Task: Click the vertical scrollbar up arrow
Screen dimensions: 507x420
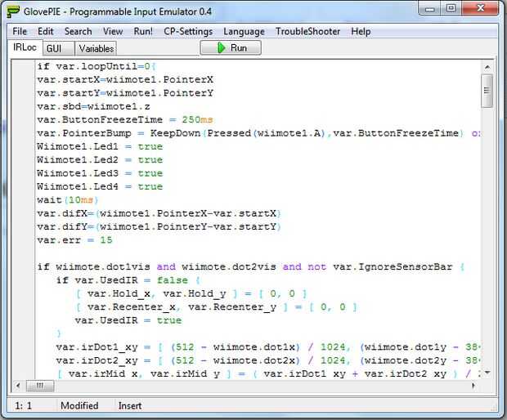Action: [487, 67]
